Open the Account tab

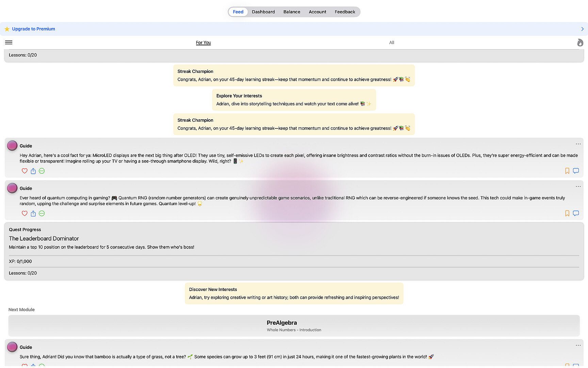pos(317,12)
